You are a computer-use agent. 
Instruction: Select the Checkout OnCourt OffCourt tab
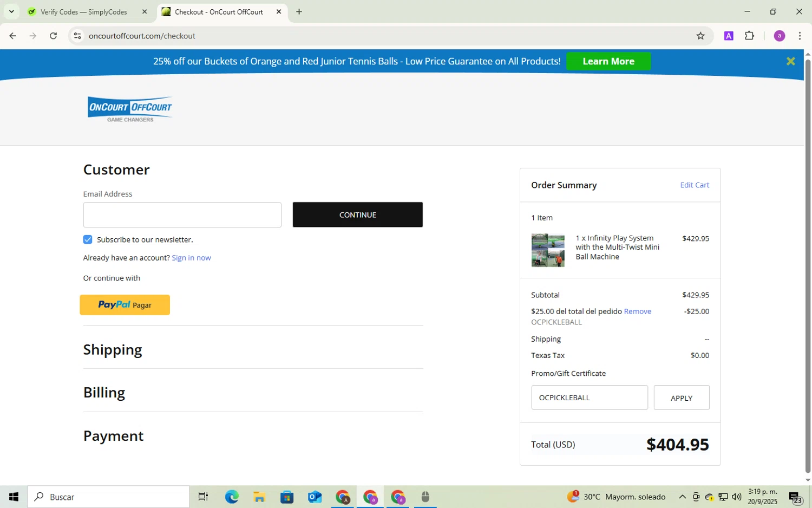tap(219, 12)
